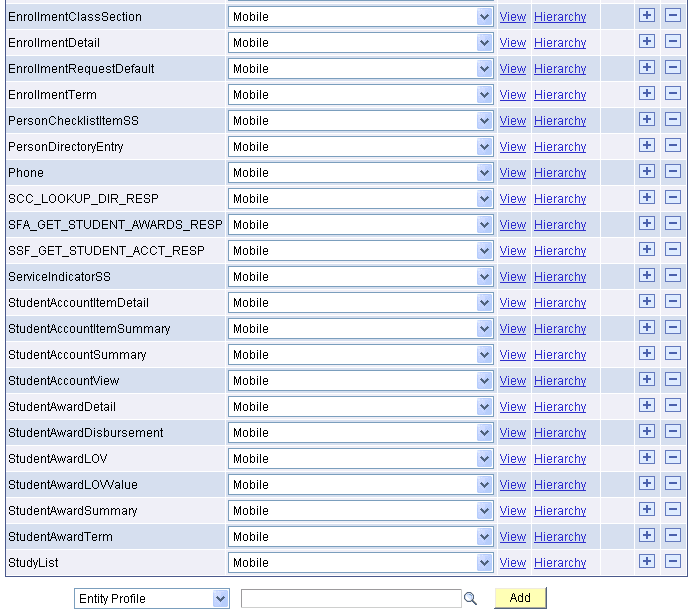Open the ServiceIndicatorSS profile dropdown

click(361, 277)
